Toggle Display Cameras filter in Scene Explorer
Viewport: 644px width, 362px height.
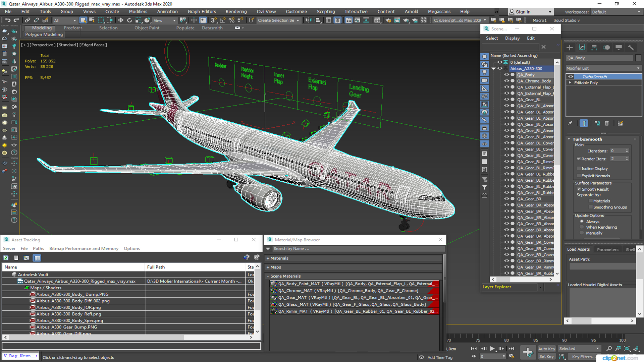coord(485,80)
